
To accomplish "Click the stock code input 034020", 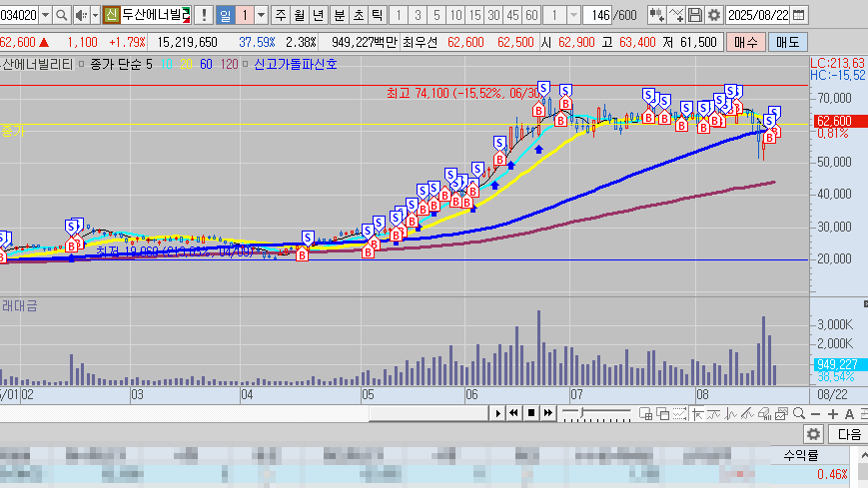I will point(19,15).
